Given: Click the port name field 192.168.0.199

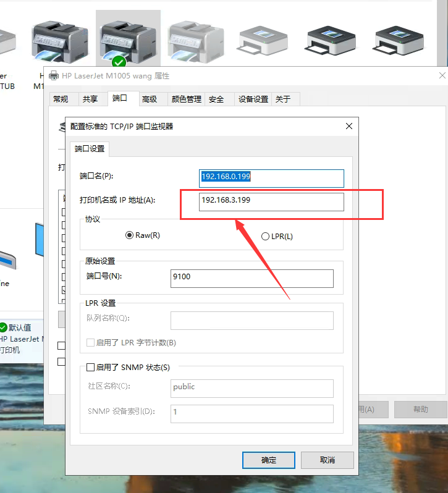Looking at the screenshot, I should pos(271,179).
